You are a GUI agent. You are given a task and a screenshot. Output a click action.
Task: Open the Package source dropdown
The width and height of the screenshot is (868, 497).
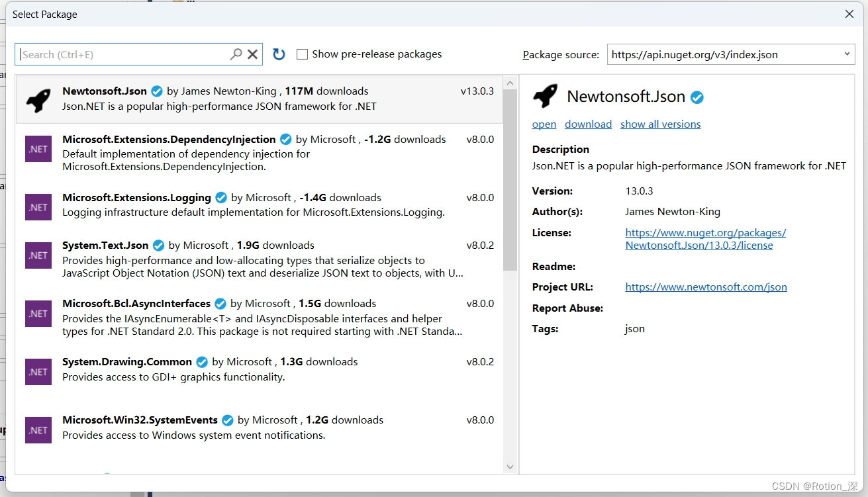[x=848, y=54]
